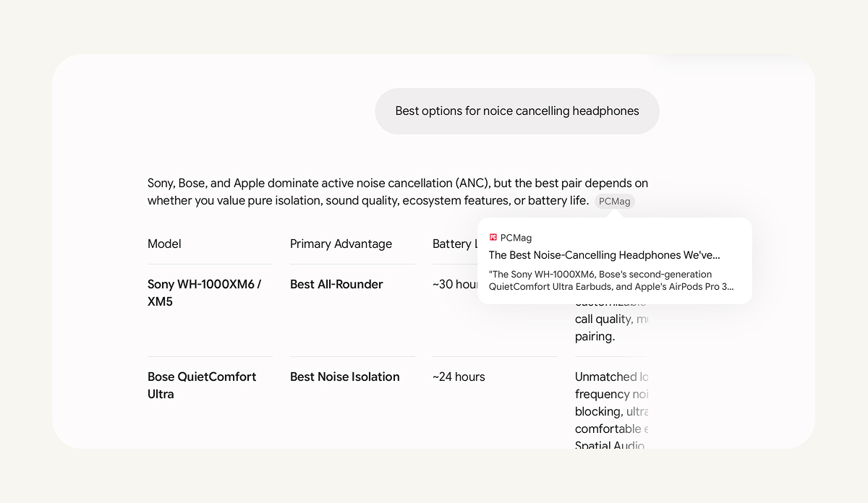Click the ~30 hours battery cell
The height and width of the screenshot is (503, 868).
point(455,285)
